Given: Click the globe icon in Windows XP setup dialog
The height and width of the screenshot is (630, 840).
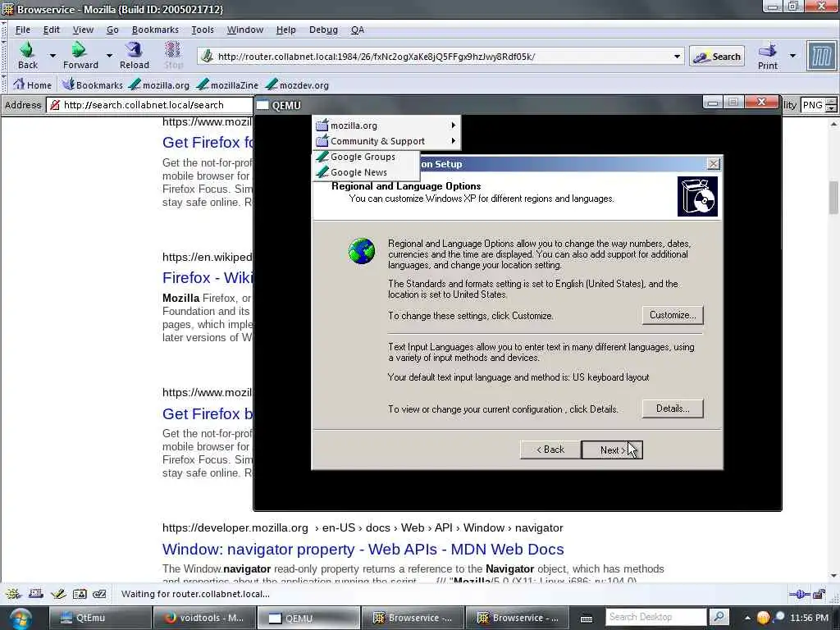Looking at the screenshot, I should pyautogui.click(x=362, y=251).
